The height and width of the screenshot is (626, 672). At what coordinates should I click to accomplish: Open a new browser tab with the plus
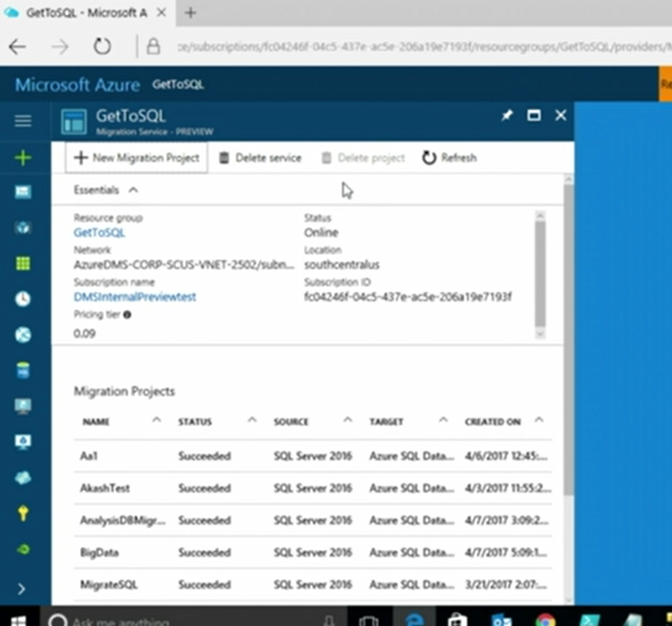point(191,13)
